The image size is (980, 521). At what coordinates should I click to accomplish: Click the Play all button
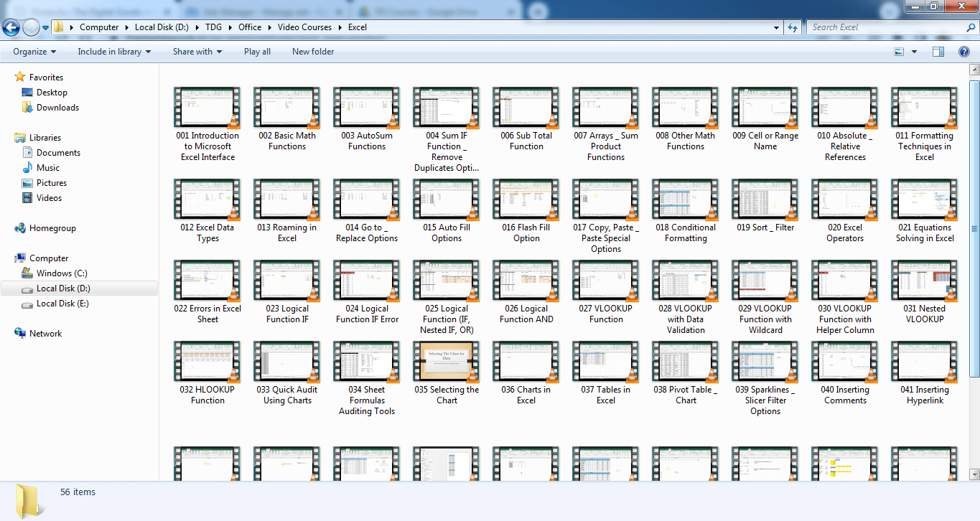(257, 52)
